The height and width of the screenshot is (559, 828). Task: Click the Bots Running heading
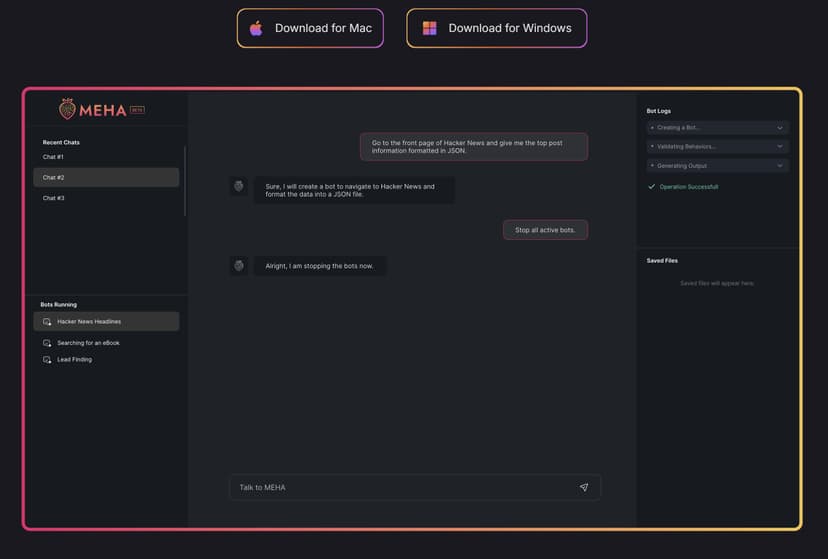pos(59,305)
